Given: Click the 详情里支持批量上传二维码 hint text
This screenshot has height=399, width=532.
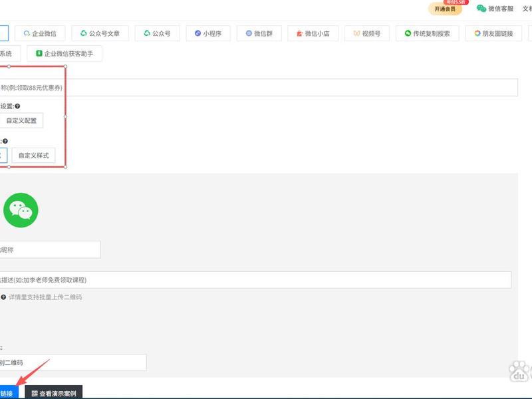Looking at the screenshot, I should pos(45,297).
